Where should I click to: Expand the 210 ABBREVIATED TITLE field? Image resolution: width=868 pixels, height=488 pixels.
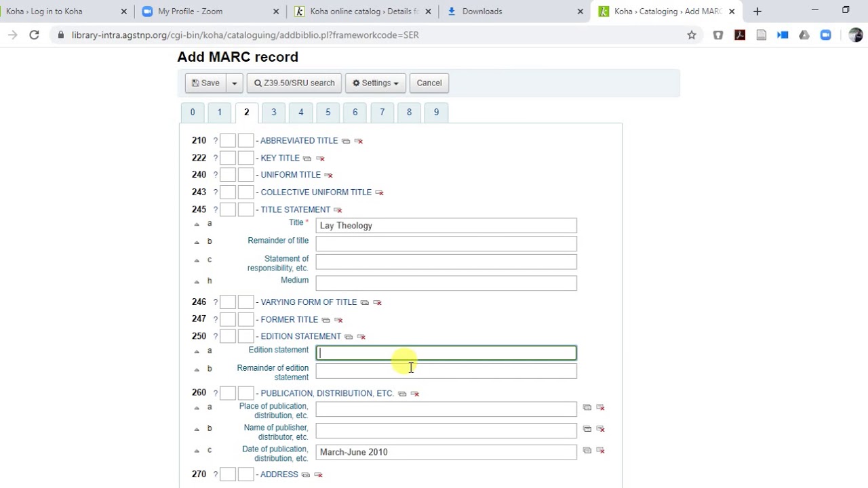coord(299,141)
